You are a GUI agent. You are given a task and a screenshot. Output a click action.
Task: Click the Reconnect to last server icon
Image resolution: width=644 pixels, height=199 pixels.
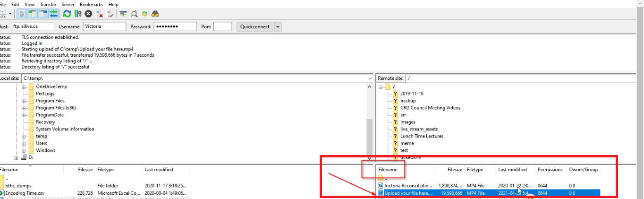(x=110, y=14)
